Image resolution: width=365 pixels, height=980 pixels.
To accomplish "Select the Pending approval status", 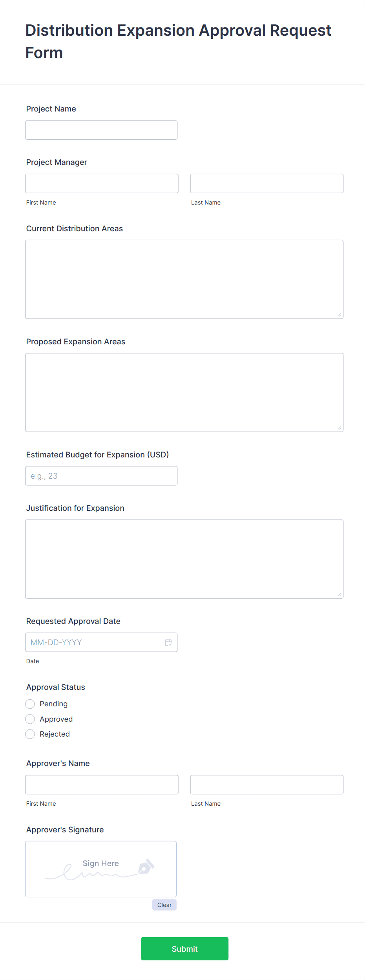I will [x=30, y=704].
